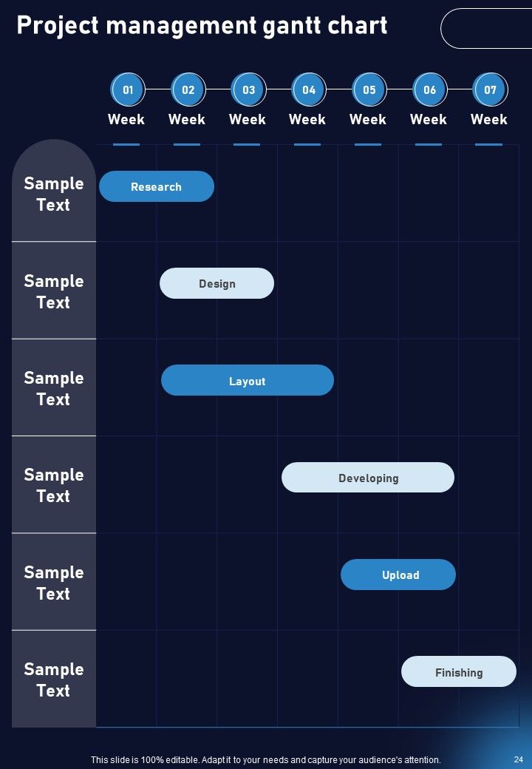Select the week 04 circle marker
The width and height of the screenshot is (532, 769).
[x=309, y=89]
